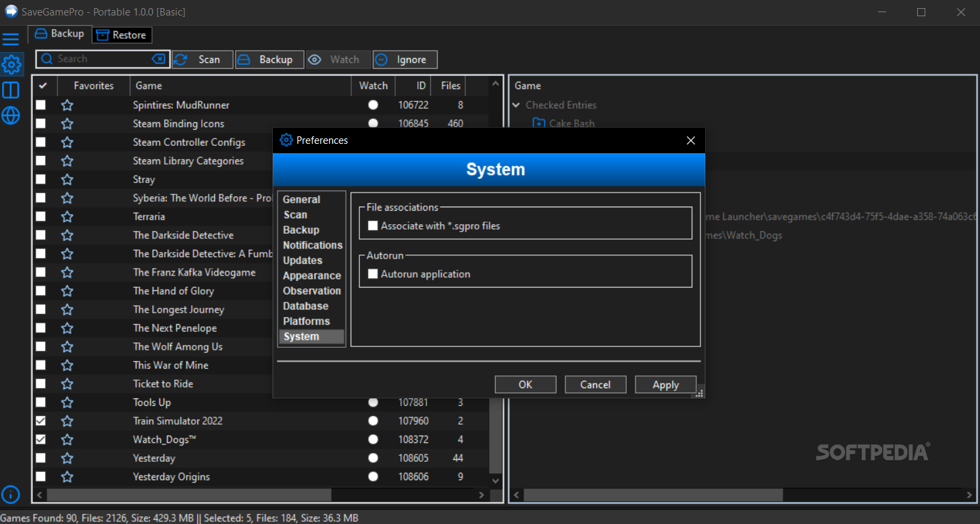Enable Associate with *.sgpro files checkbox
Viewport: 980px width, 524px height.
click(372, 226)
